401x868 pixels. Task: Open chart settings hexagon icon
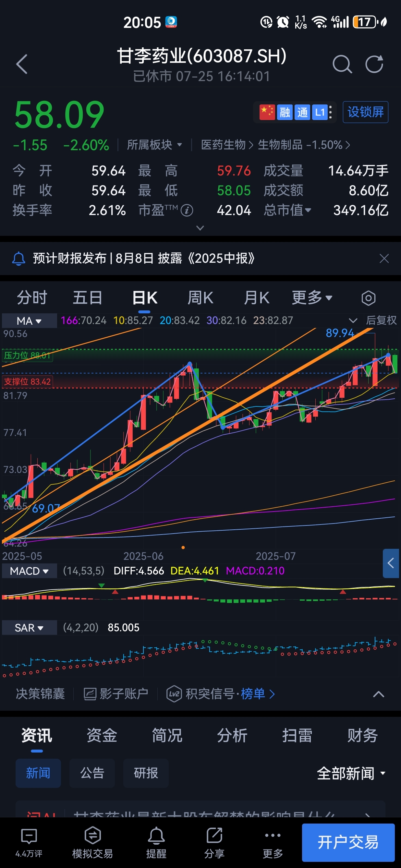(368, 298)
